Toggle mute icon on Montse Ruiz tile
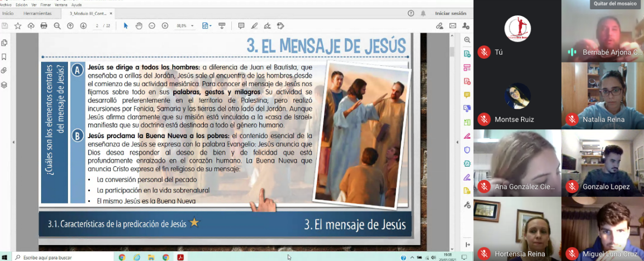The image size is (644, 261). point(483,119)
